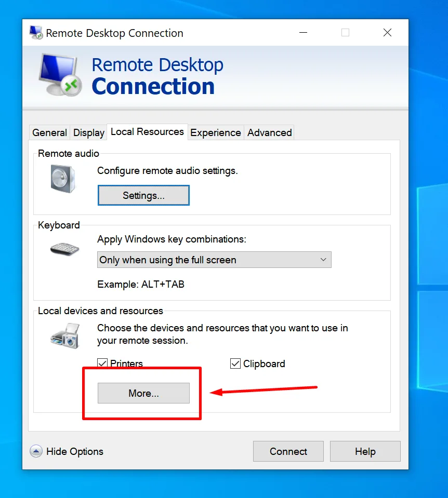The width and height of the screenshot is (448, 498).
Task: Click Hide Options label
Action: (x=75, y=451)
